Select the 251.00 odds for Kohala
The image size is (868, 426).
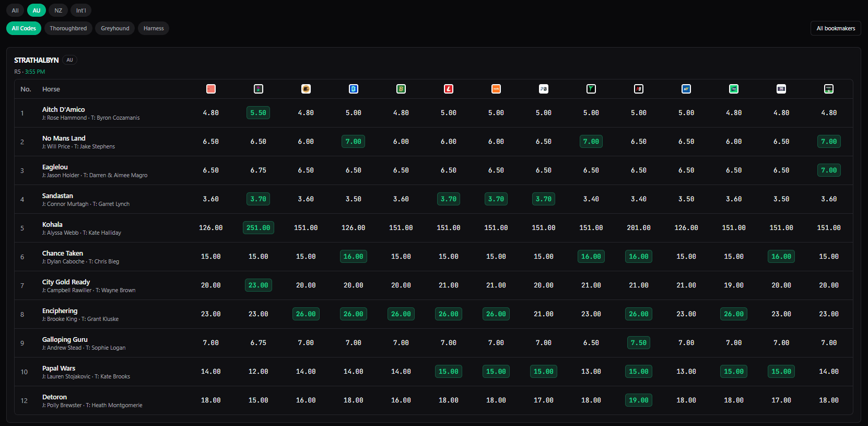[259, 228]
